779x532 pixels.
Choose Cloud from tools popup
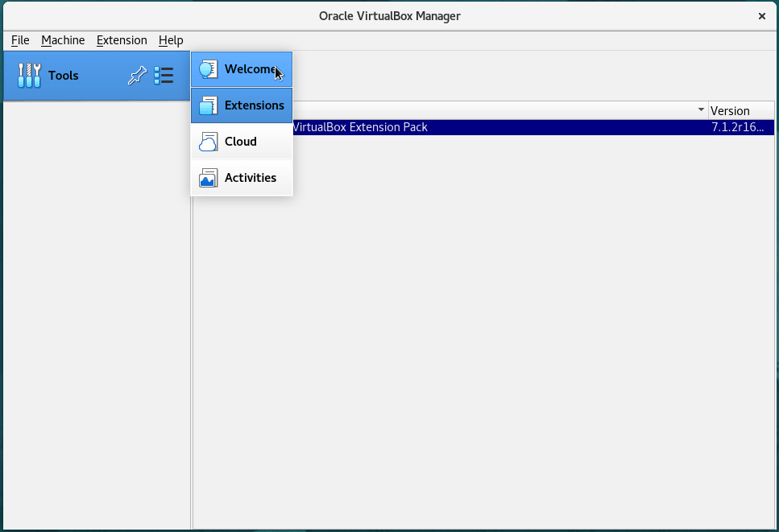(x=242, y=142)
